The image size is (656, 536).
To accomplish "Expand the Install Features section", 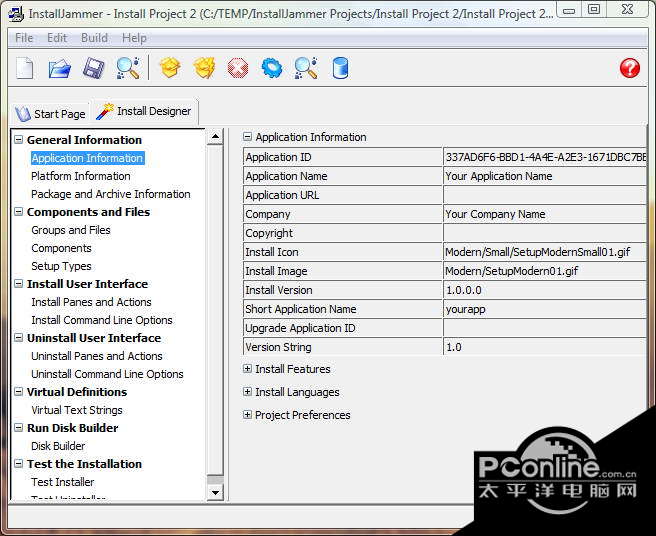I will 248,369.
